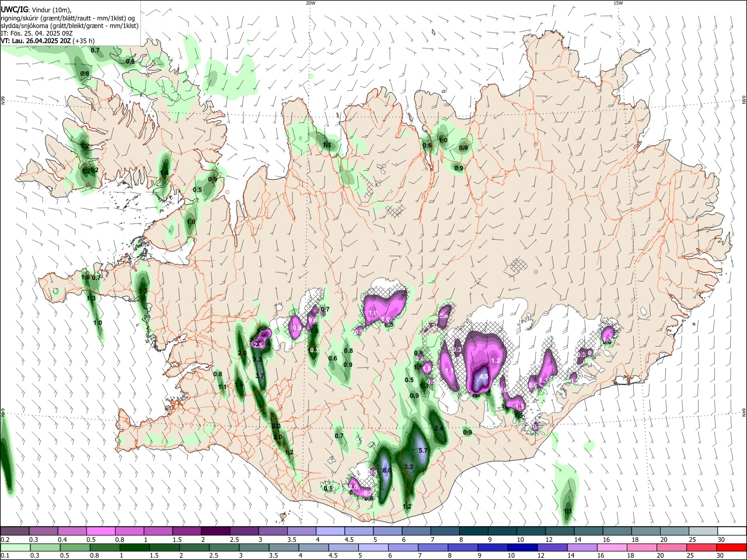This screenshot has height=560, width=747.
Task: Select the mauve 0.3 snow legend swatch
Action: tap(43, 531)
